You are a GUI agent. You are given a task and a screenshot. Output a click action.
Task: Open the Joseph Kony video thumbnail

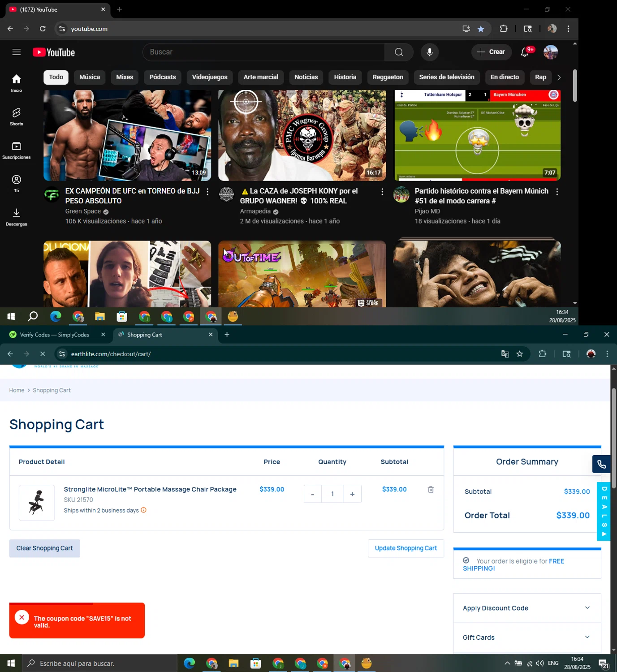(302, 135)
